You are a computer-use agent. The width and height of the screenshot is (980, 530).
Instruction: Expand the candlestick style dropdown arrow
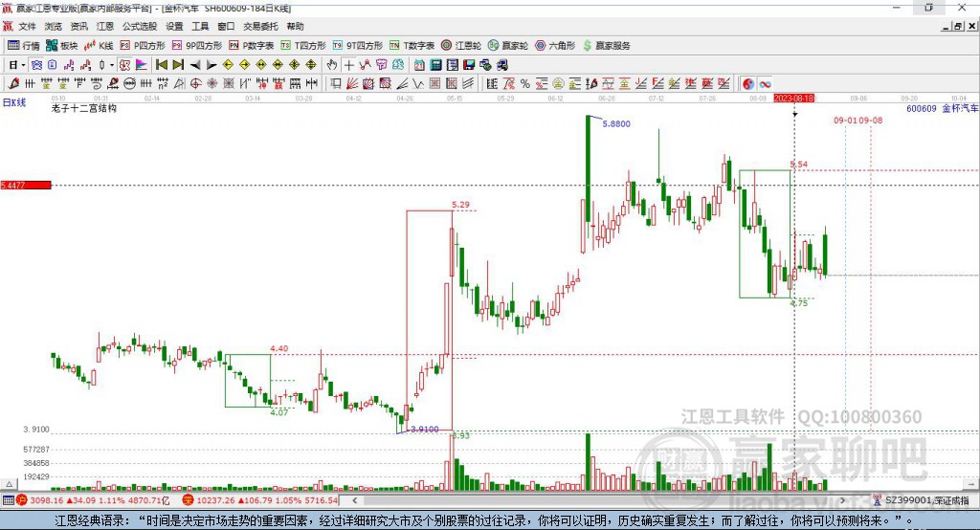pyautogui.click(x=112, y=65)
